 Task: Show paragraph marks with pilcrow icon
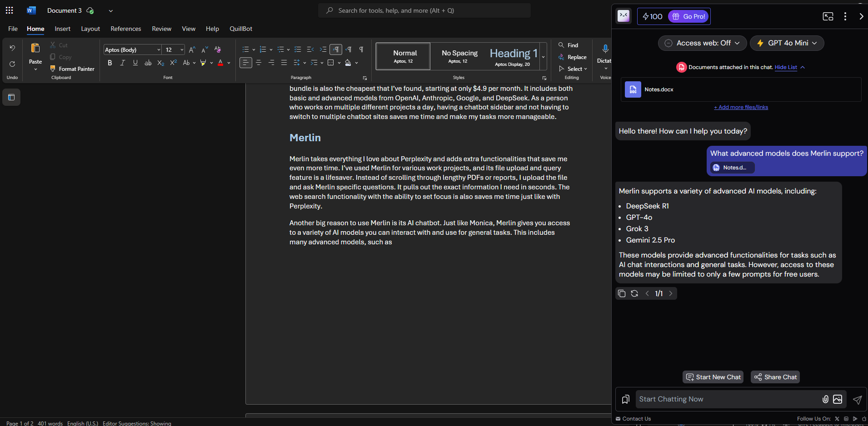(x=361, y=50)
